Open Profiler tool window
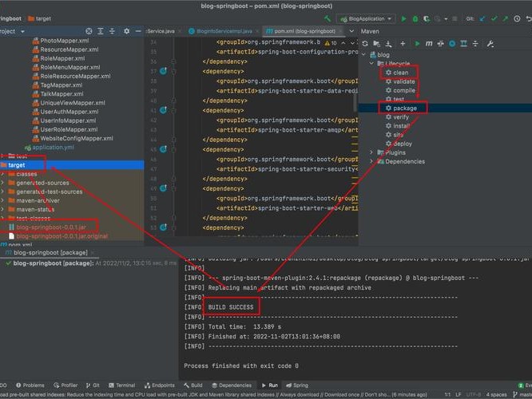The image size is (532, 399). coord(66,385)
